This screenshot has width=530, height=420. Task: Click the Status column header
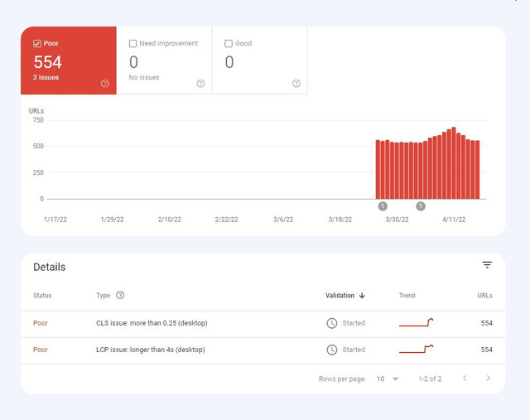(42, 296)
